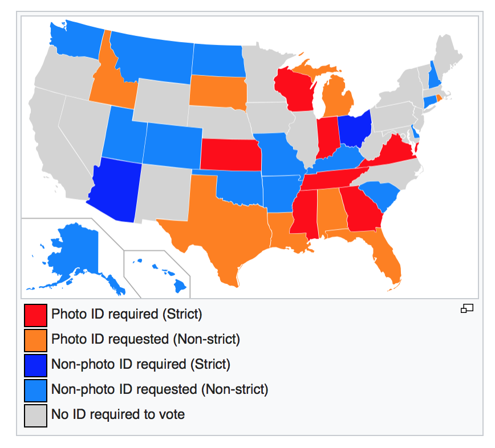Click Wisconsin, the red northern state
The width and height of the screenshot is (495, 448).
pos(294,90)
